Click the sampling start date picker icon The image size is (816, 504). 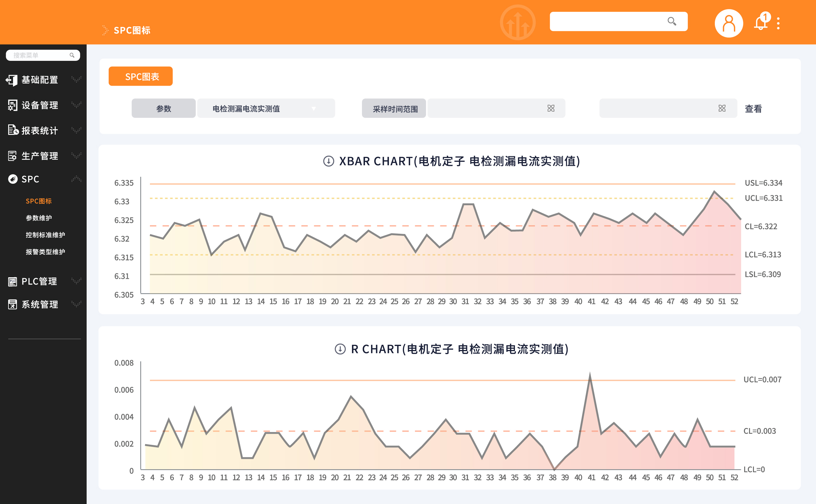click(x=551, y=108)
